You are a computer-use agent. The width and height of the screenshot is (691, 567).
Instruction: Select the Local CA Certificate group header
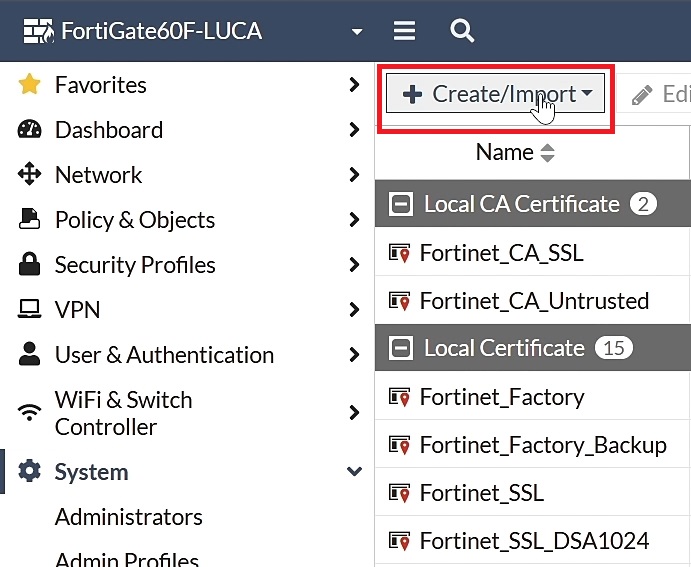click(533, 204)
